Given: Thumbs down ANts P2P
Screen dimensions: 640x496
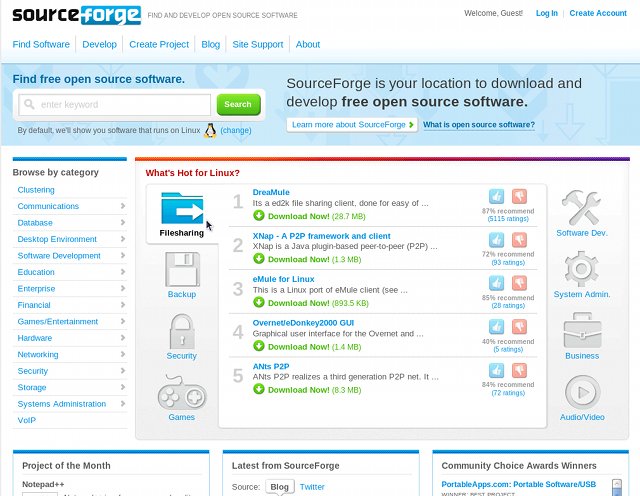Looking at the screenshot, I should click(x=519, y=371).
